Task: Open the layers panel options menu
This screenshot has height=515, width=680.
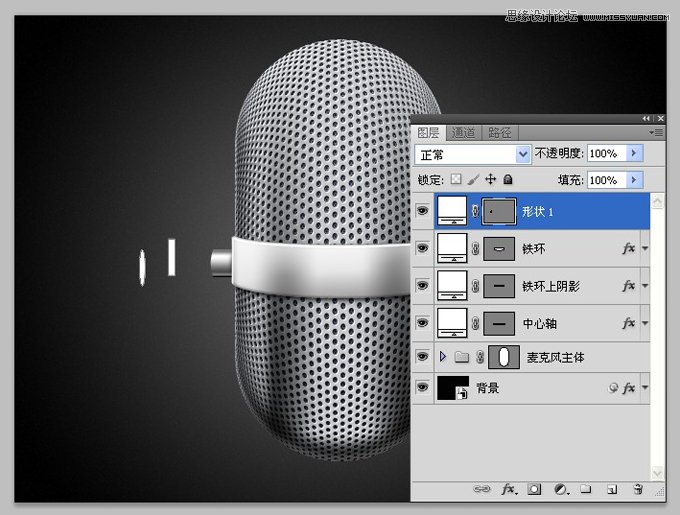Action: click(x=657, y=132)
